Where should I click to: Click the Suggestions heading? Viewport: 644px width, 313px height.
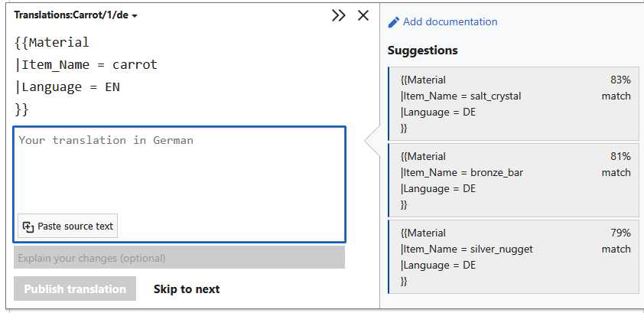423,51
